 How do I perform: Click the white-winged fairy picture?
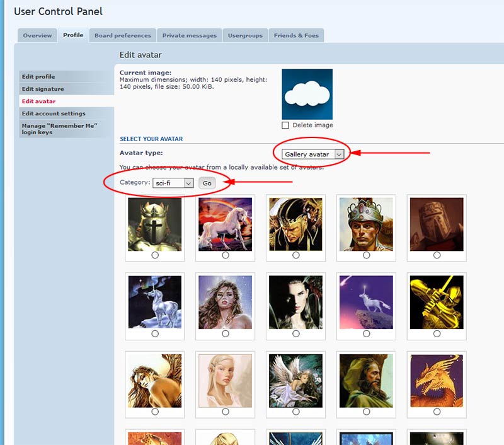click(x=295, y=381)
